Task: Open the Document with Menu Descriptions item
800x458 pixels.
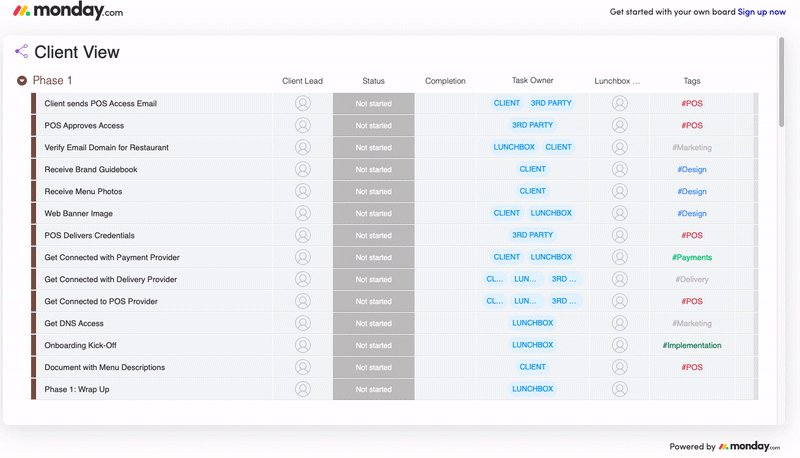Action: coord(105,367)
